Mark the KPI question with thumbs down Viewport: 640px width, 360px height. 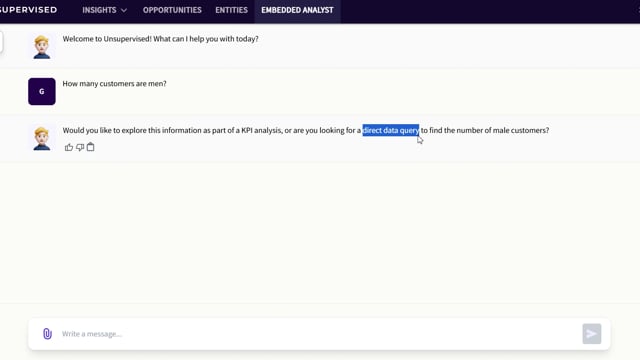tap(80, 147)
